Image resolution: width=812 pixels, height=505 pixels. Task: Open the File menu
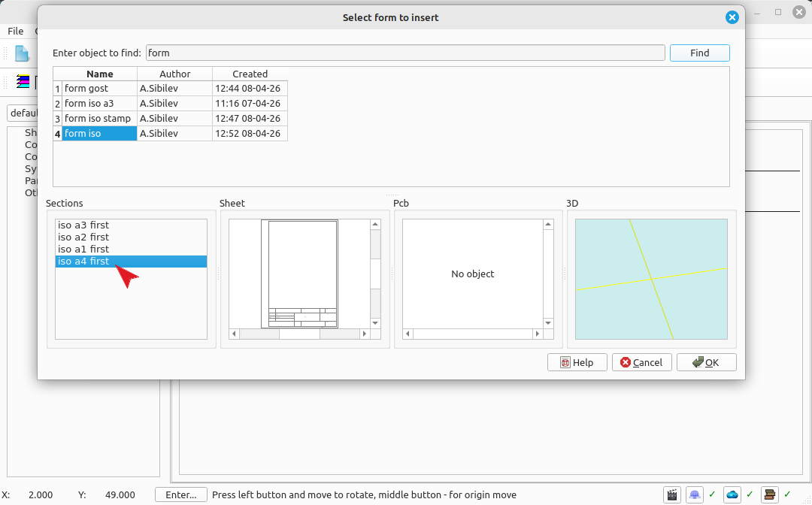pyautogui.click(x=16, y=31)
